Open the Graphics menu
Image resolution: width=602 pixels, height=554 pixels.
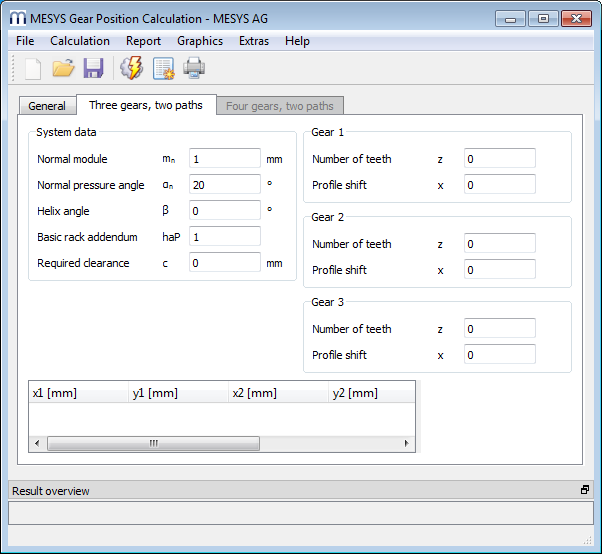200,41
